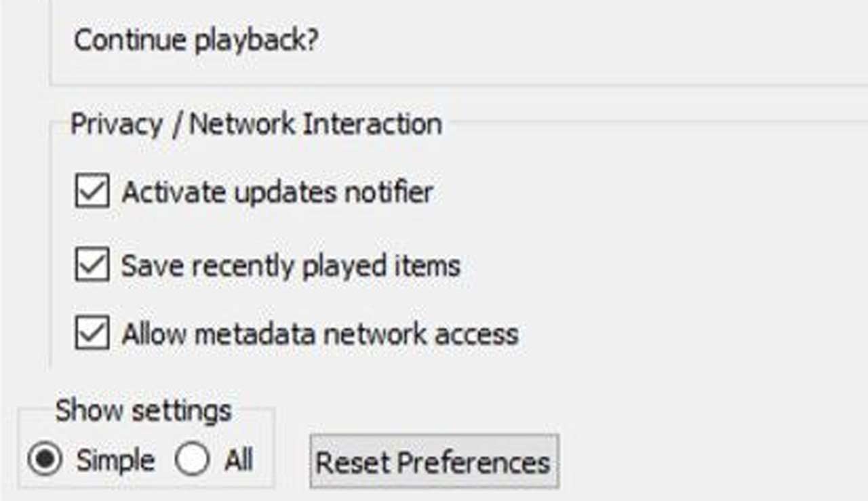Select the Simple settings radio button
Image resolution: width=868 pixels, height=501 pixels.
pyautogui.click(x=45, y=461)
